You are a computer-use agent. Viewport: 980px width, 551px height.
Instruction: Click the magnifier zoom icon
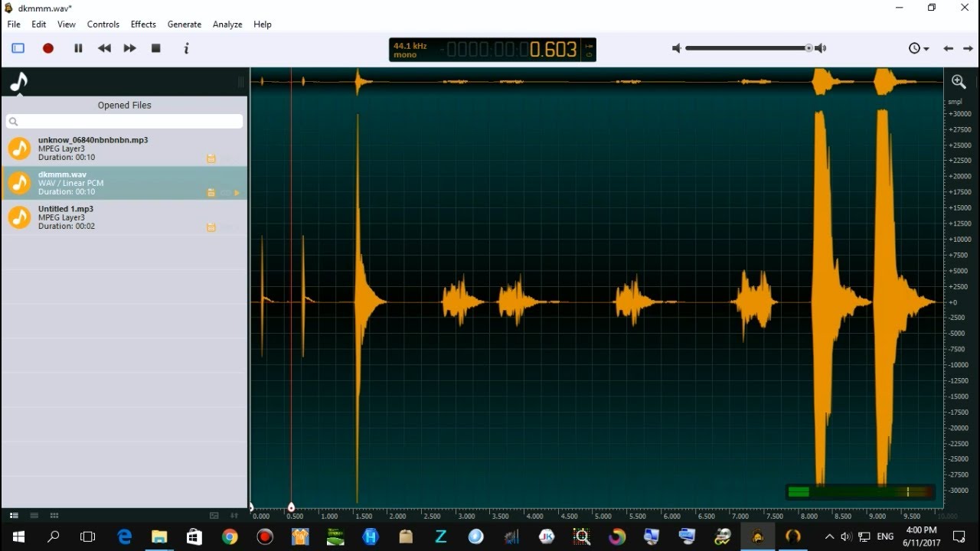[x=959, y=81]
